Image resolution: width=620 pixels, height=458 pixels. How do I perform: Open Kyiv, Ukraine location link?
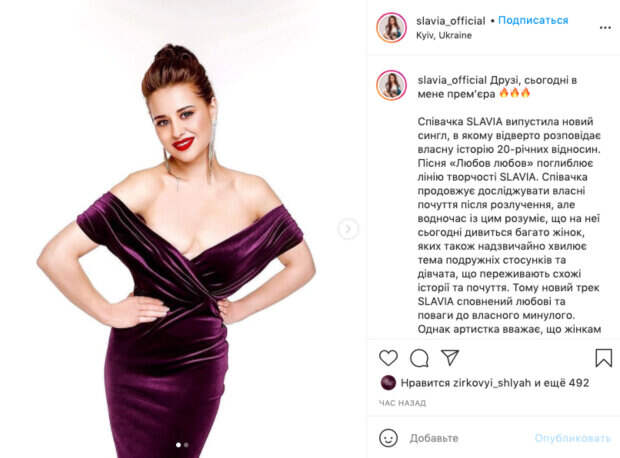(444, 35)
